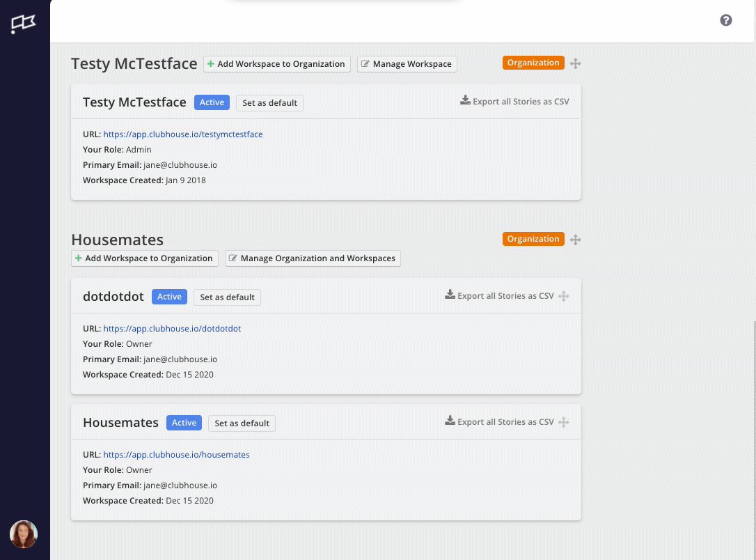Click the Housemates organization move handle

[x=575, y=239]
